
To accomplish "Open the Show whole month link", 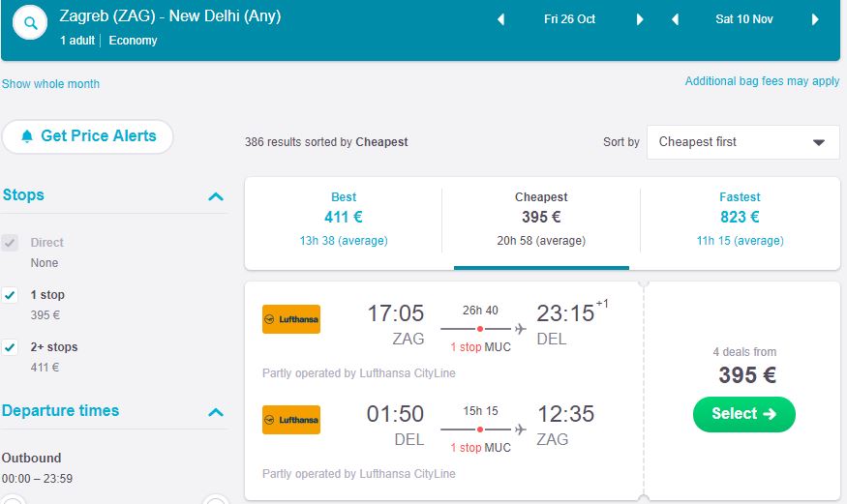I will 50,84.
